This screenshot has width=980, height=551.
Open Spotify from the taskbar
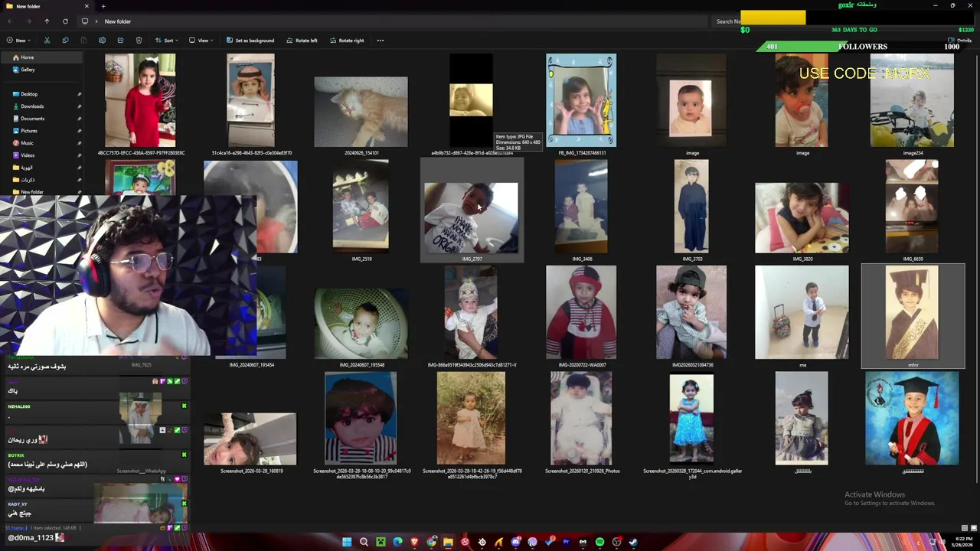[x=599, y=542]
